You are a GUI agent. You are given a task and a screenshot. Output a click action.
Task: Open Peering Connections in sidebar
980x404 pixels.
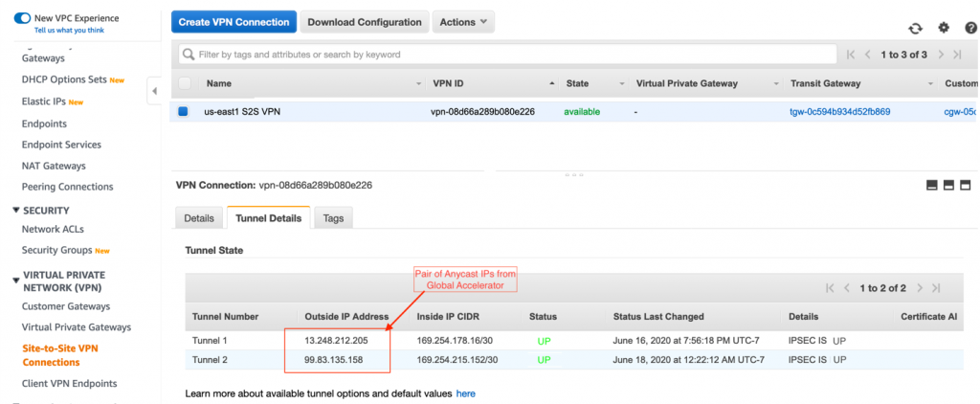coord(68,187)
